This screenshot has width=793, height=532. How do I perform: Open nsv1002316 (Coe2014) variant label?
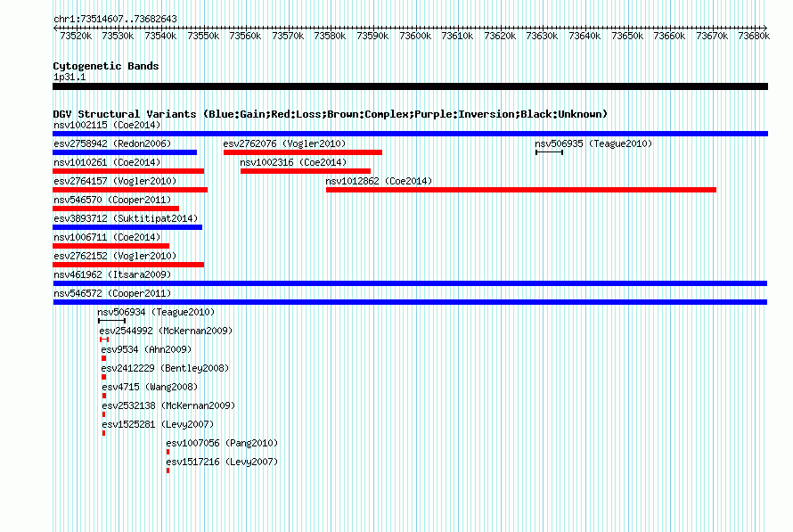[x=293, y=162]
